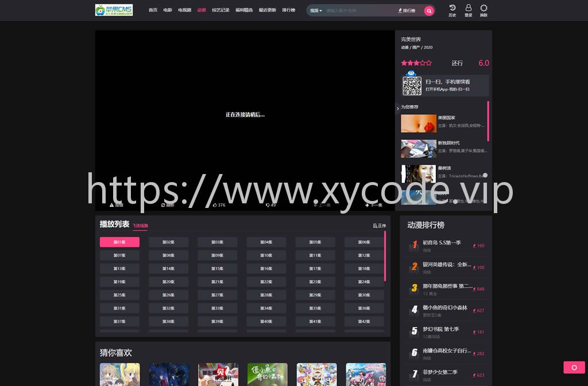Toggle the 正序 episode sort order
588x386 pixels.
click(379, 225)
